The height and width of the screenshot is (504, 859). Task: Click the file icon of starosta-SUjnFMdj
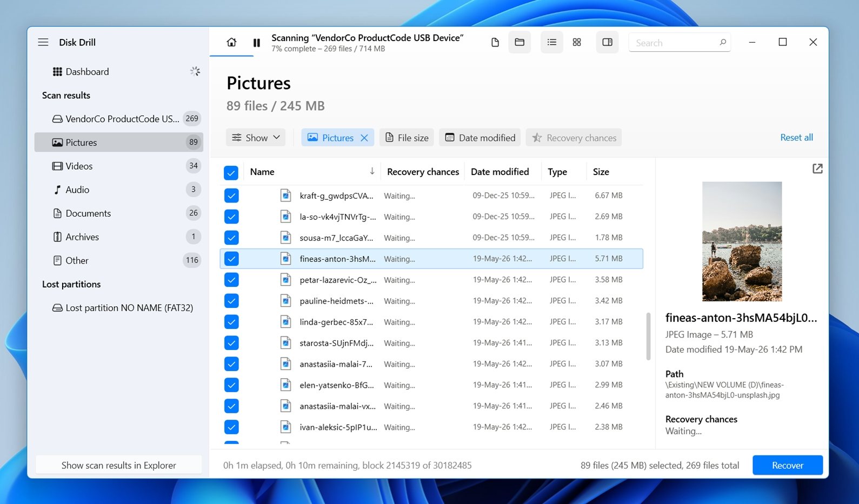pyautogui.click(x=285, y=343)
